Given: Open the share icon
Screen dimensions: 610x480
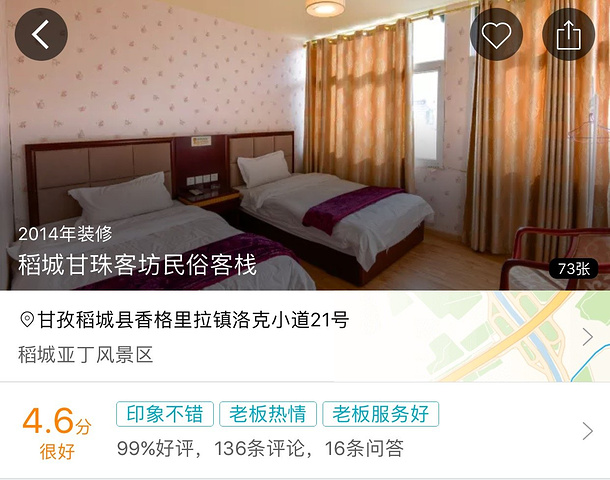Looking at the screenshot, I should [568, 34].
